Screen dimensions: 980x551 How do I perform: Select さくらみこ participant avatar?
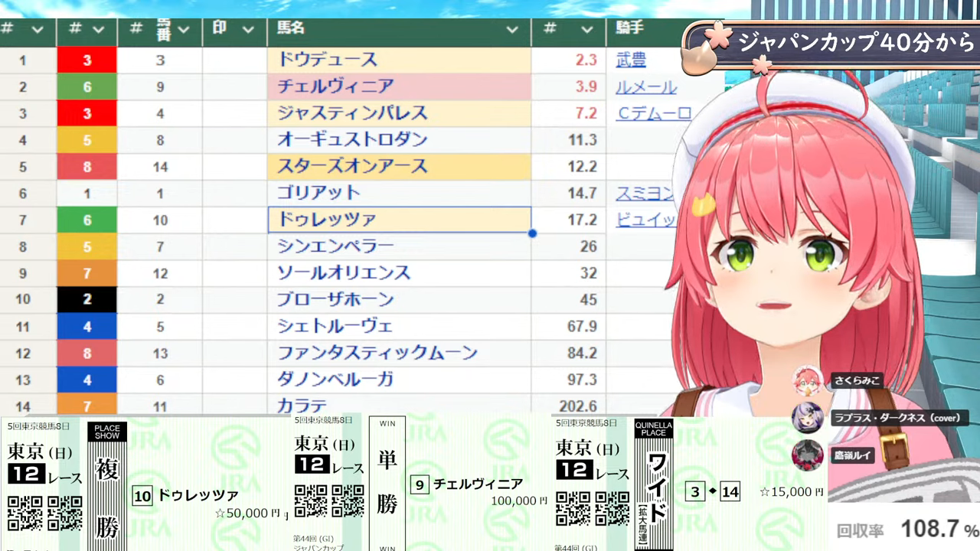point(806,381)
